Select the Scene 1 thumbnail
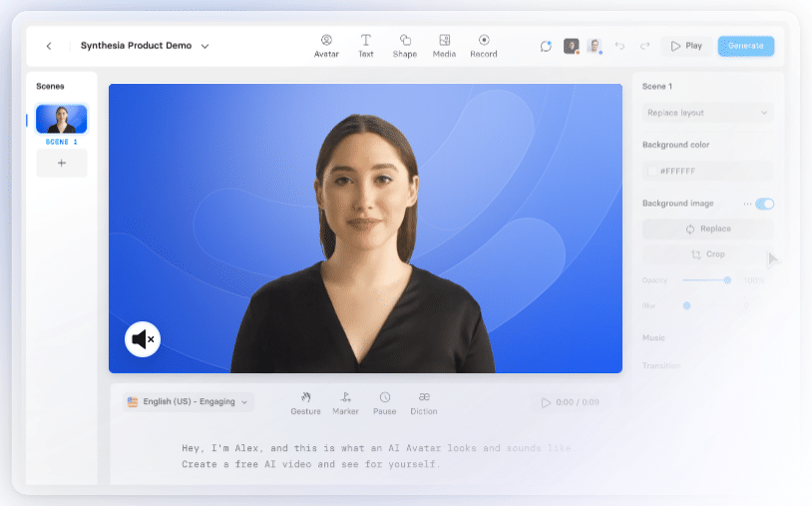 click(x=62, y=119)
